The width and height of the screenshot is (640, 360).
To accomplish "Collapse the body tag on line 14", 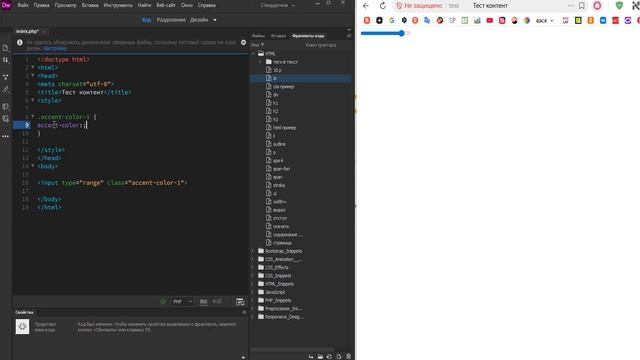I will coord(33,166).
